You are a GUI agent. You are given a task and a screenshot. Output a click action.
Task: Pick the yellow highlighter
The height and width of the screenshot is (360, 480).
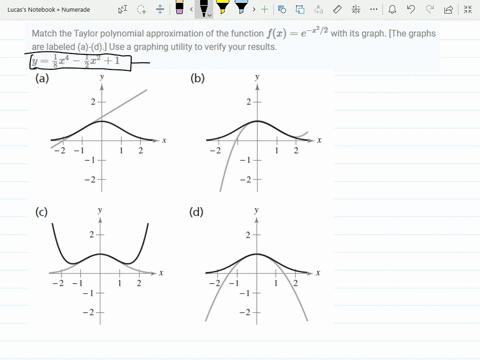(222, 7)
